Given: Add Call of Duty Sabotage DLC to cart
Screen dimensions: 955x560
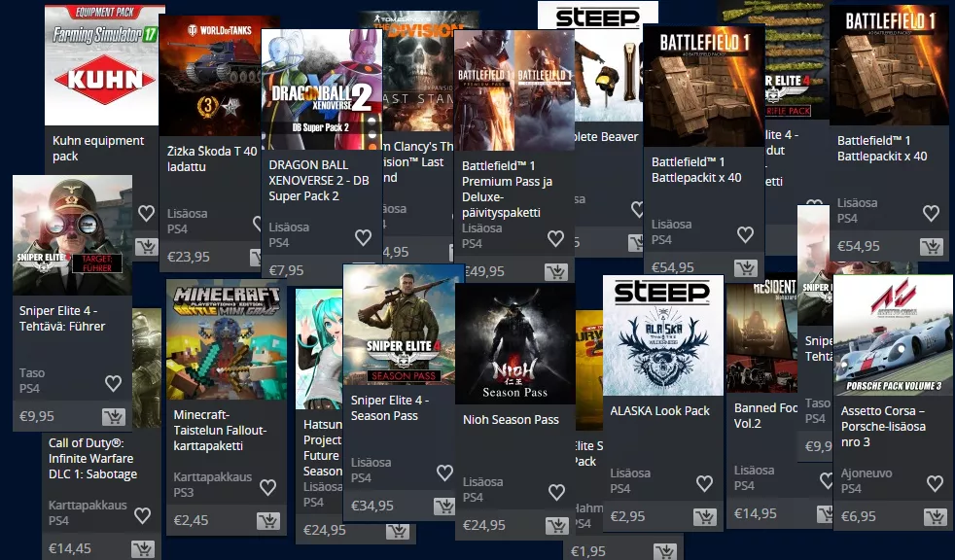Looking at the screenshot, I should [143, 549].
